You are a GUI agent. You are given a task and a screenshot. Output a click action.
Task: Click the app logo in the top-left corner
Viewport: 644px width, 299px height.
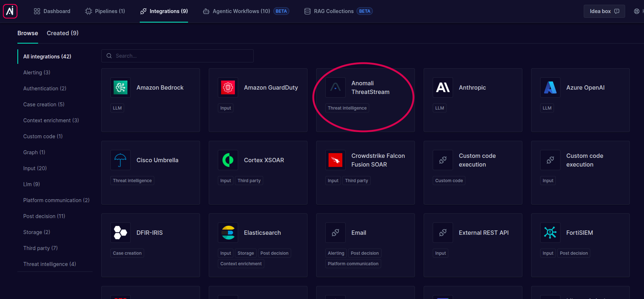(x=10, y=11)
